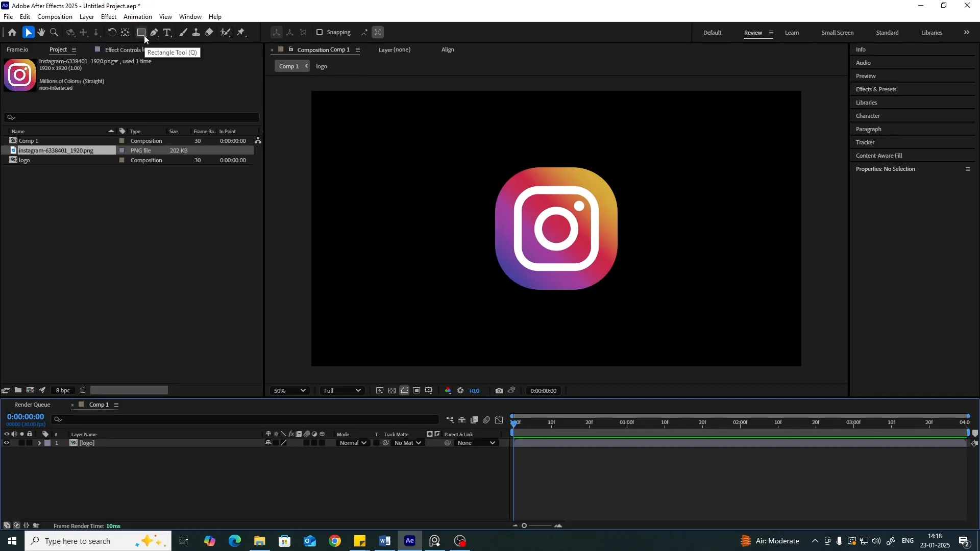Screen dimensions: 980x551
Task: Open grid and guide options dropdown
Action: (429, 391)
